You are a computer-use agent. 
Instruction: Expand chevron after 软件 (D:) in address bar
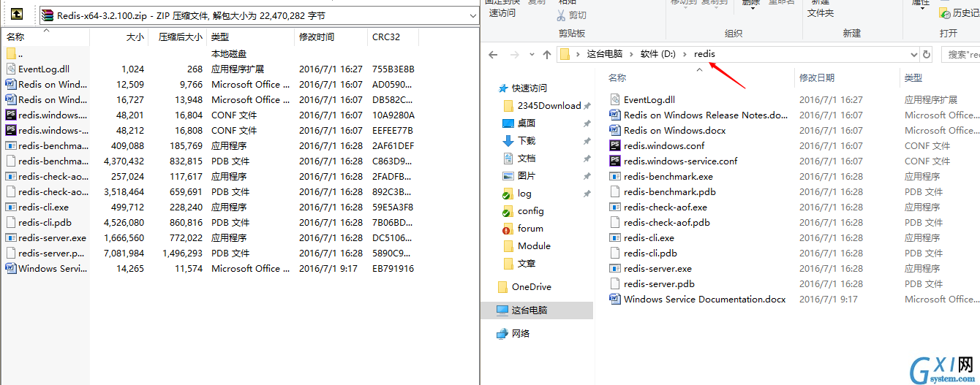(x=685, y=54)
